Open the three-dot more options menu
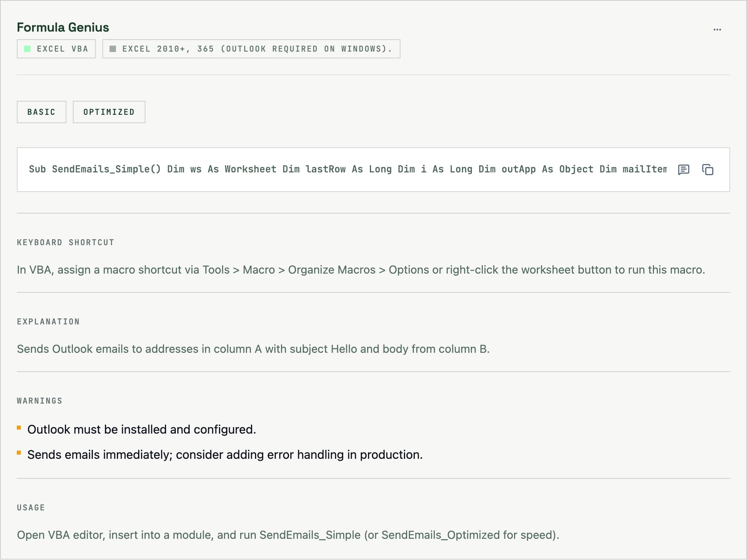The height and width of the screenshot is (560, 747). click(717, 30)
